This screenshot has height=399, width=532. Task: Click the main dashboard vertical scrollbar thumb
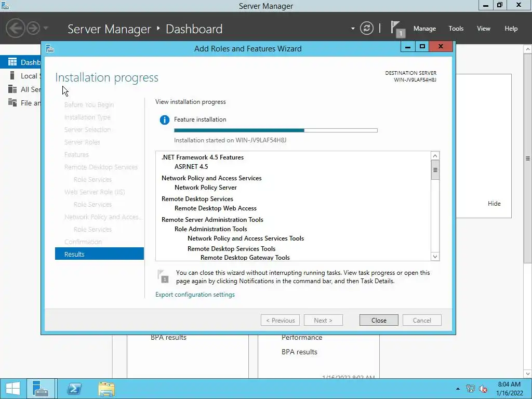click(x=528, y=158)
